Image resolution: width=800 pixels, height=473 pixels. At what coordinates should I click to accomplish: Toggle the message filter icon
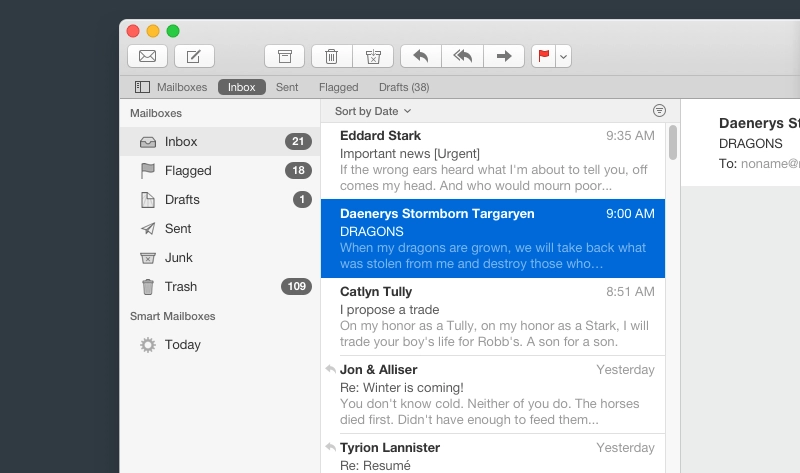658,111
